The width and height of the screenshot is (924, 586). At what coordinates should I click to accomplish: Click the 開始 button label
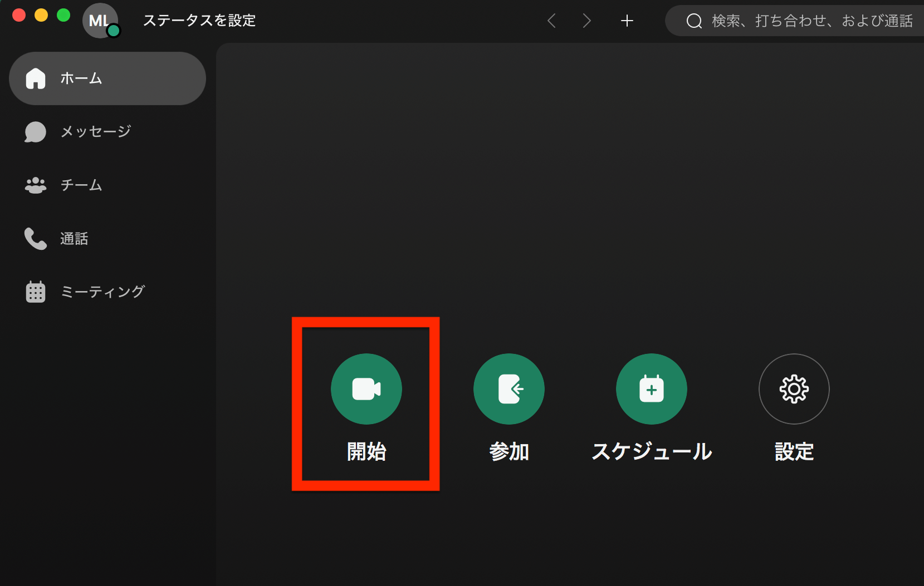[366, 452]
